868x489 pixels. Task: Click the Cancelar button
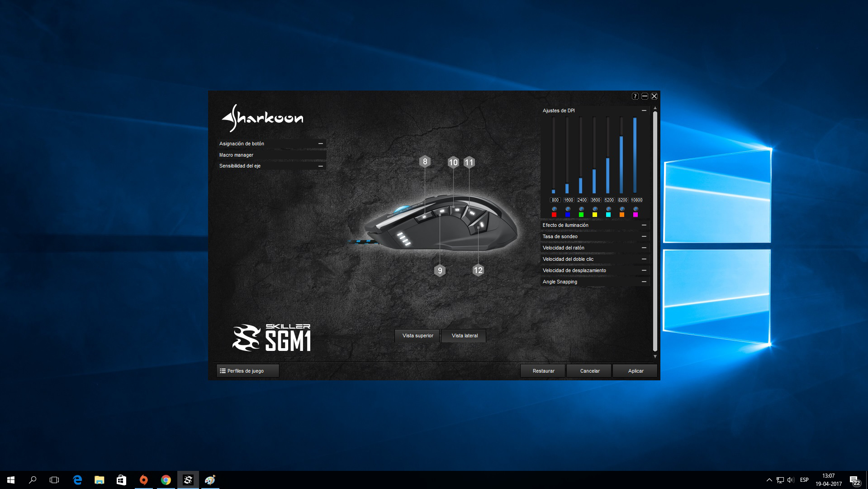pyautogui.click(x=589, y=371)
